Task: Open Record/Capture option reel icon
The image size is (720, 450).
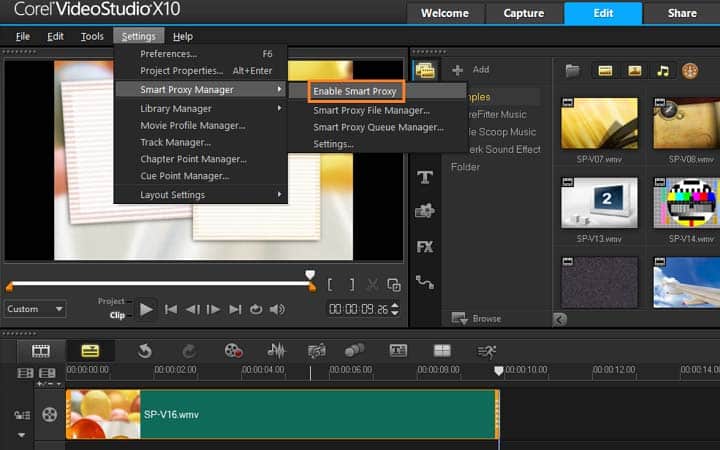Action: click(233, 351)
